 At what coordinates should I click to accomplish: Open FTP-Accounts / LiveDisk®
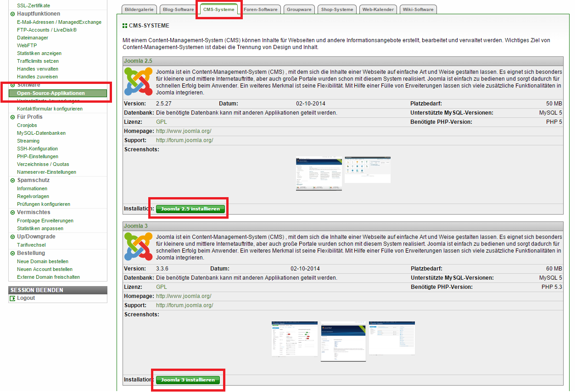[x=47, y=30]
